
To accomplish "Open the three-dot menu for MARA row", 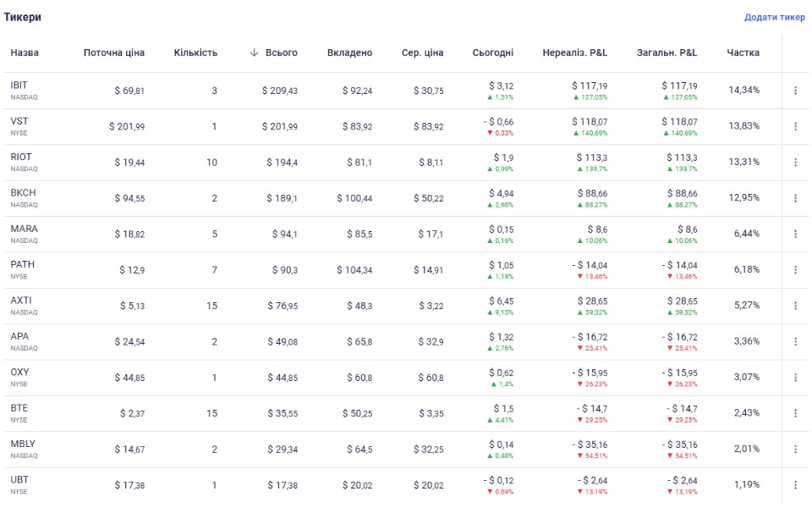I will coord(795,234).
